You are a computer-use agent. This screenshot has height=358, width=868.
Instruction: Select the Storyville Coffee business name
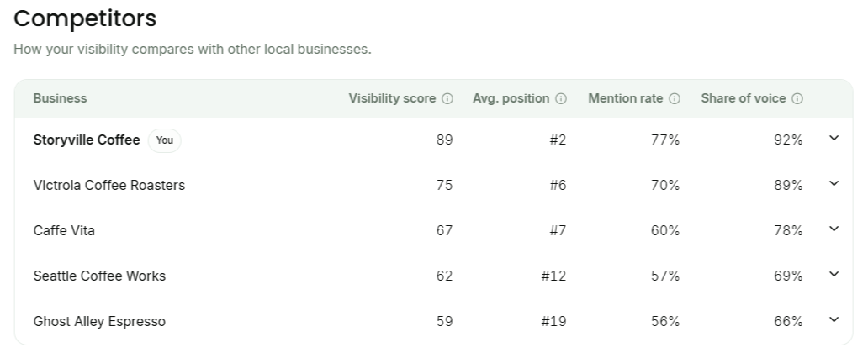pyautogui.click(x=87, y=140)
